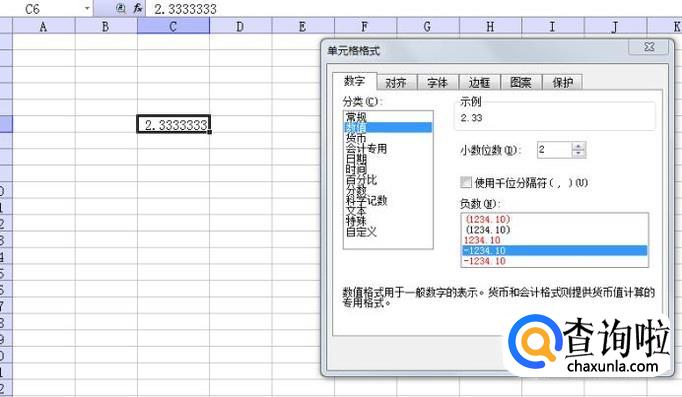The width and height of the screenshot is (682, 397).
Task: Select 科学记数 category
Action: pyautogui.click(x=366, y=201)
